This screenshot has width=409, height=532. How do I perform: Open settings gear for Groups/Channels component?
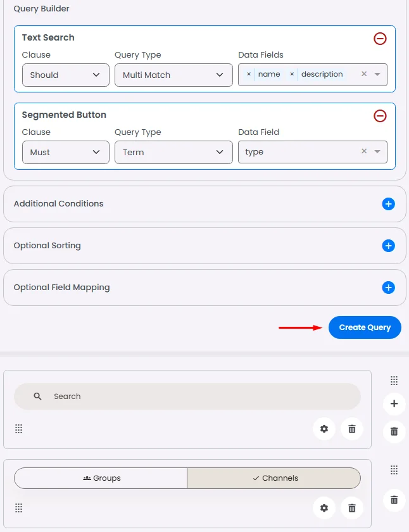coord(324,507)
